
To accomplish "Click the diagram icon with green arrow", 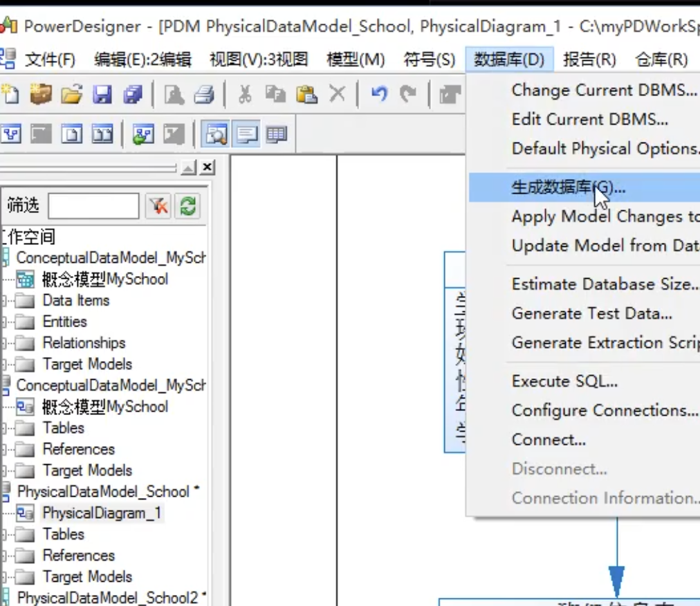I will tap(143, 134).
